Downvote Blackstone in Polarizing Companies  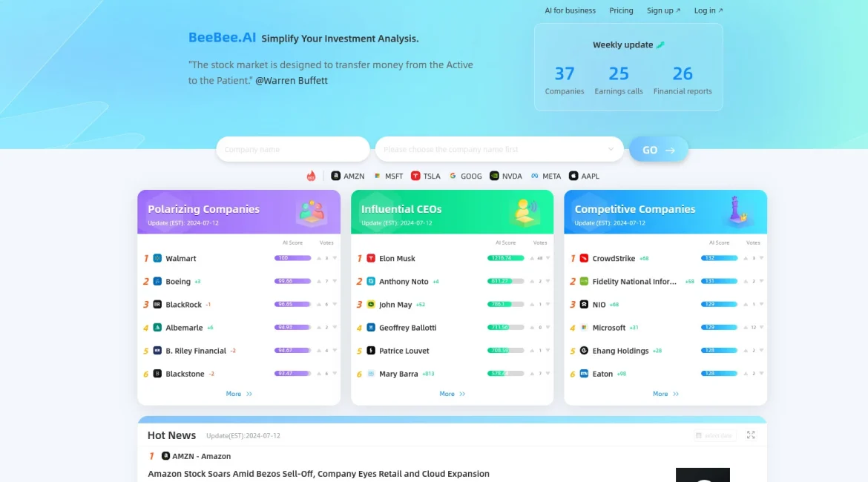coord(335,374)
